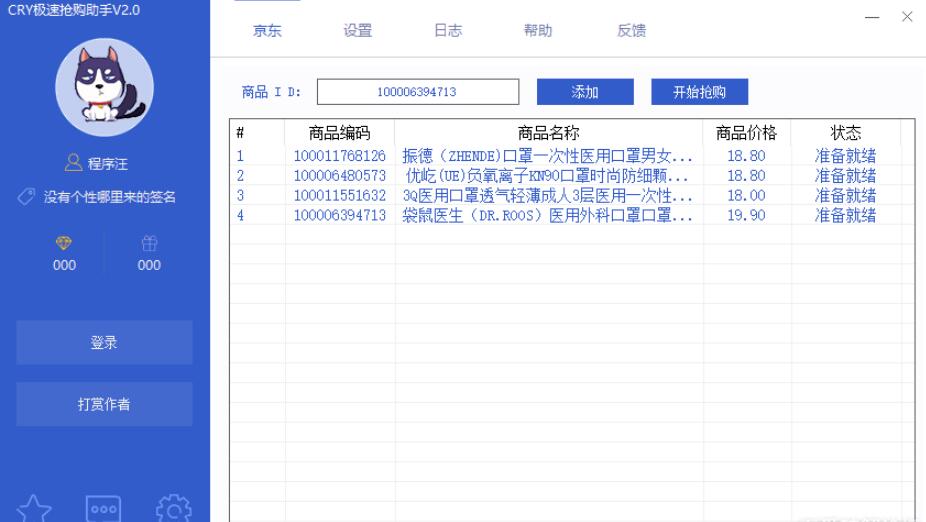Click the star icon at sidebar bottom
This screenshot has width=926, height=522.
click(x=34, y=508)
